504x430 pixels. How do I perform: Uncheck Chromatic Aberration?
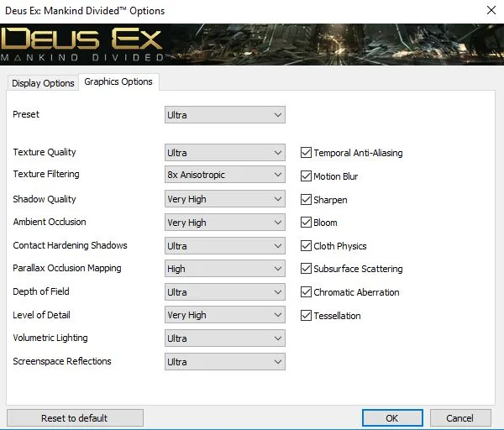[x=306, y=291]
